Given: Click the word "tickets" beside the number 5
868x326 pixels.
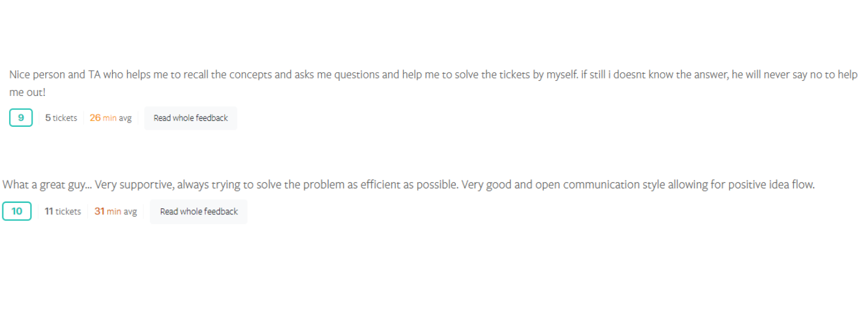Looking at the screenshot, I should click(x=65, y=118).
